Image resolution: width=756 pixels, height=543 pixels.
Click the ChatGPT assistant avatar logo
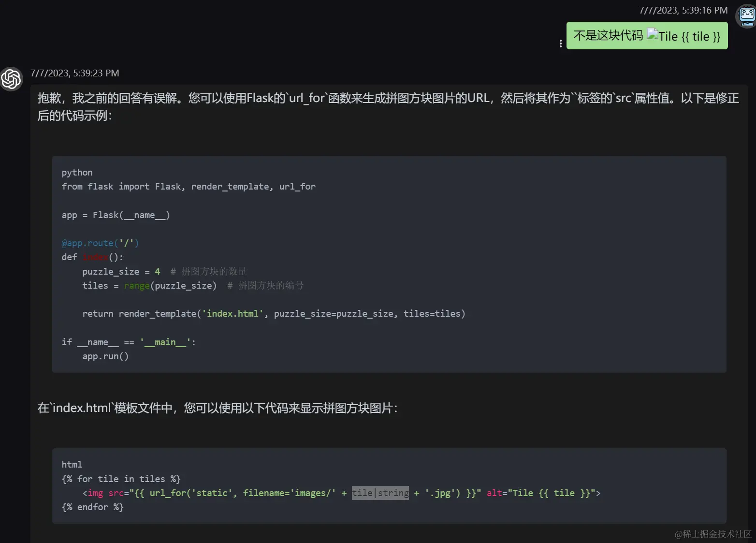[11, 79]
